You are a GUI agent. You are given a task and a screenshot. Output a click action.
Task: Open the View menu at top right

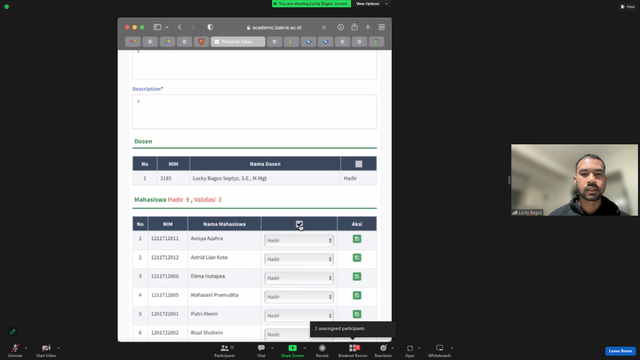click(x=628, y=7)
